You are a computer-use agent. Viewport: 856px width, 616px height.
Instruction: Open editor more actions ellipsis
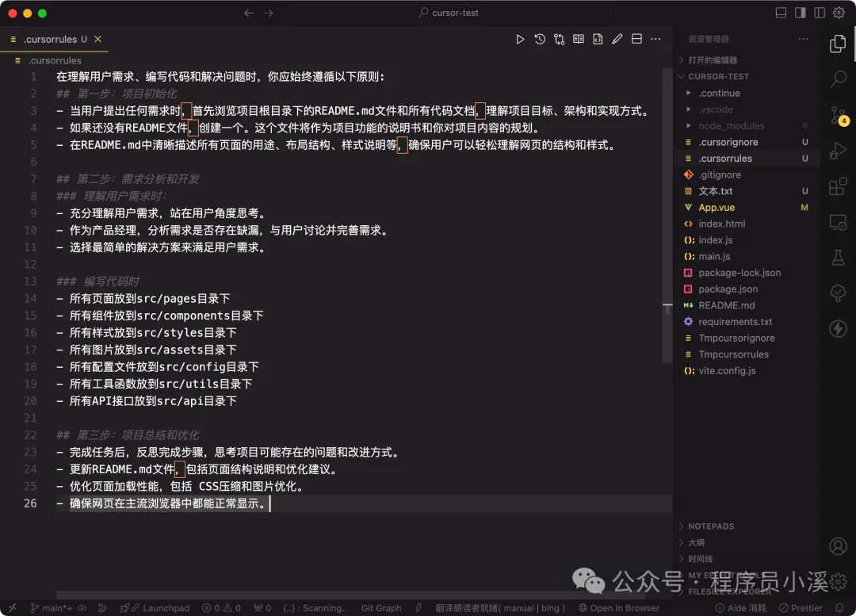[655, 40]
